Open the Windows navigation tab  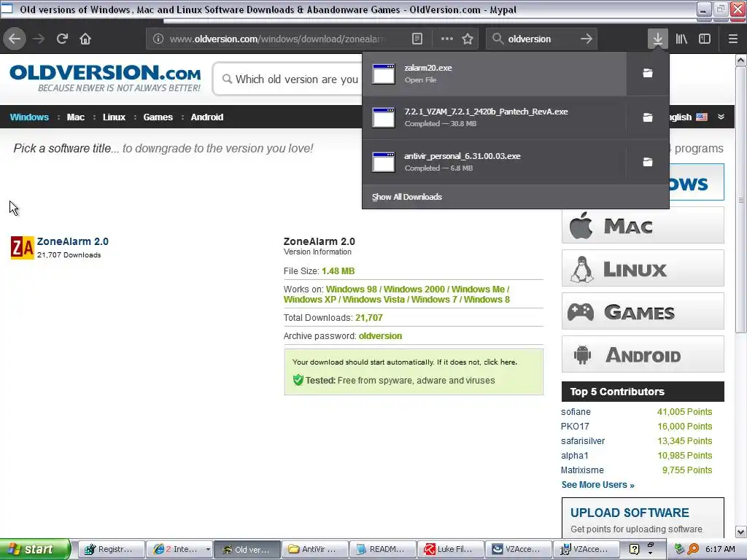click(29, 117)
